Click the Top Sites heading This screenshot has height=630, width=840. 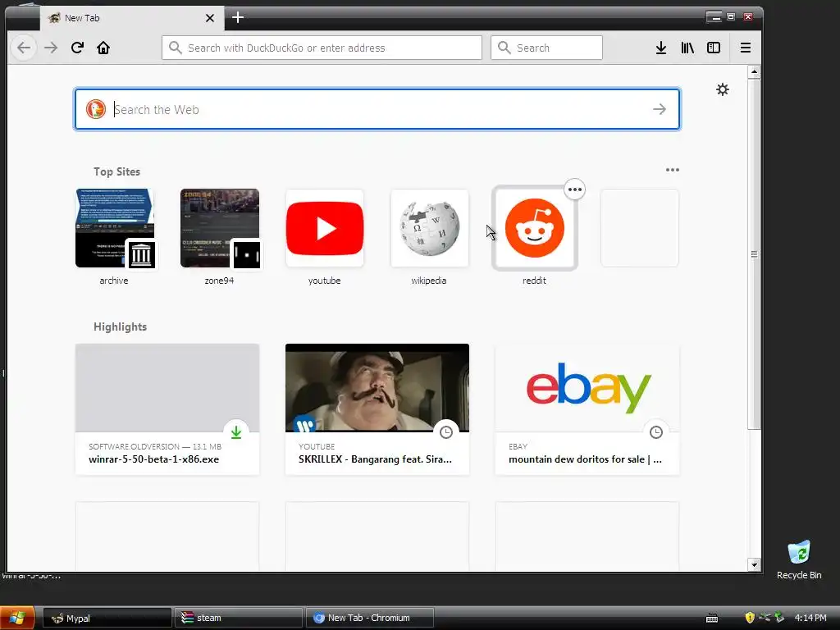tap(116, 171)
